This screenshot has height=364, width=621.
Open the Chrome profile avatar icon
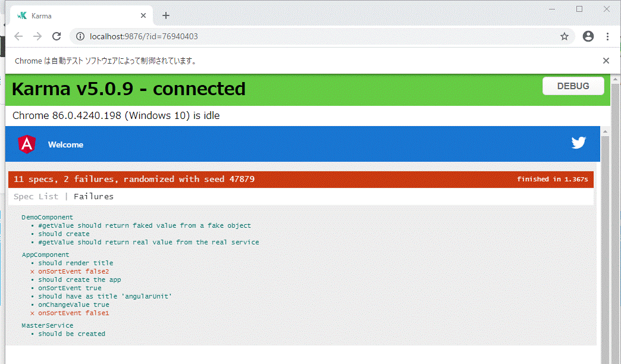point(588,36)
